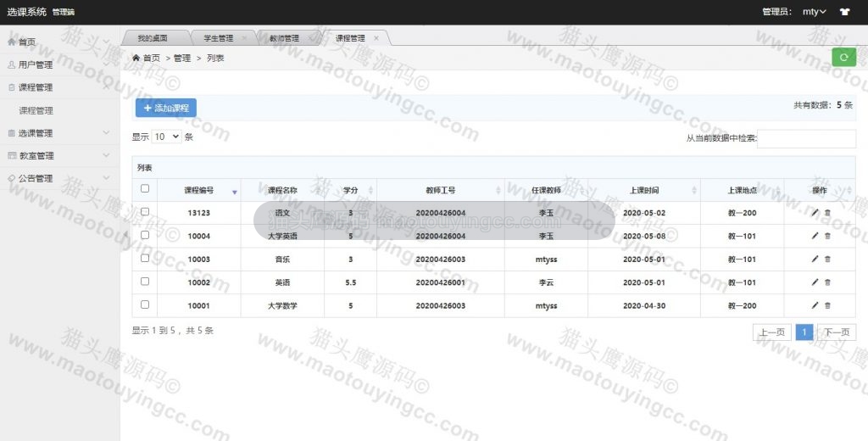Sort by 任课教师 column header
Screen dimensions: 868x441
(547, 190)
